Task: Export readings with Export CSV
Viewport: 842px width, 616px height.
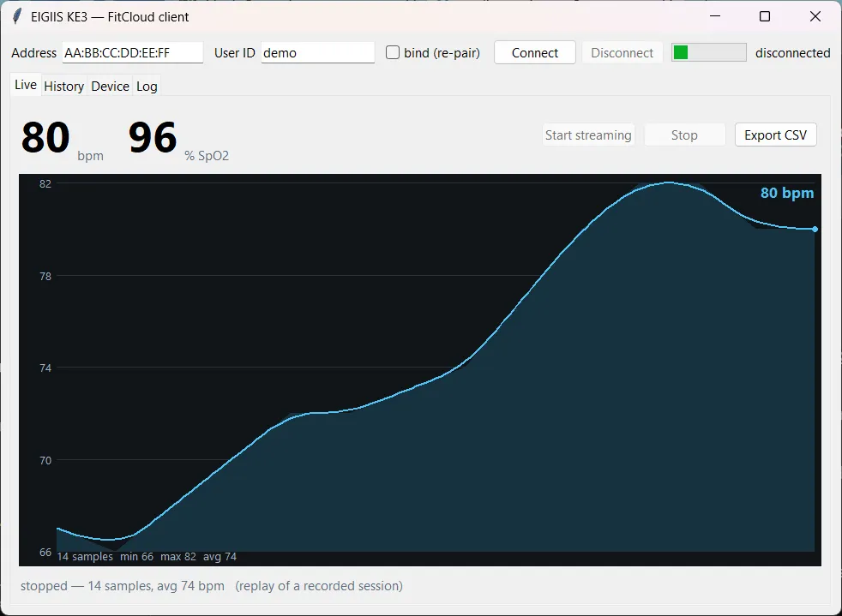Action: tap(775, 135)
